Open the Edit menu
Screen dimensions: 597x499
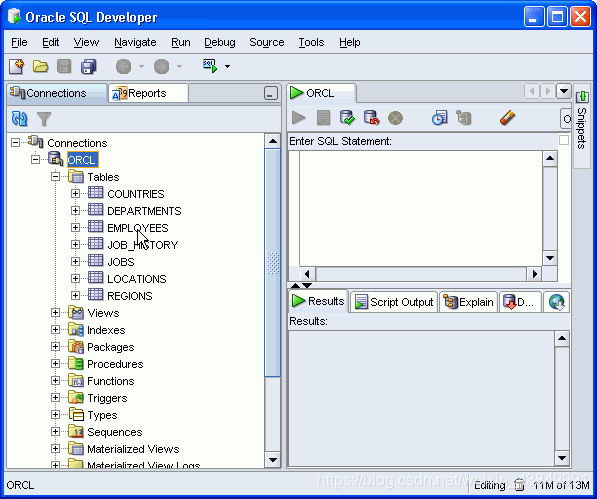pyautogui.click(x=50, y=42)
